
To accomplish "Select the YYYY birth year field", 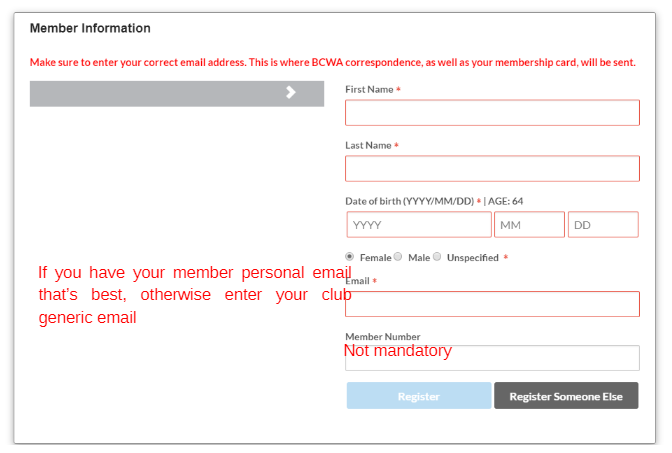I will pos(419,225).
